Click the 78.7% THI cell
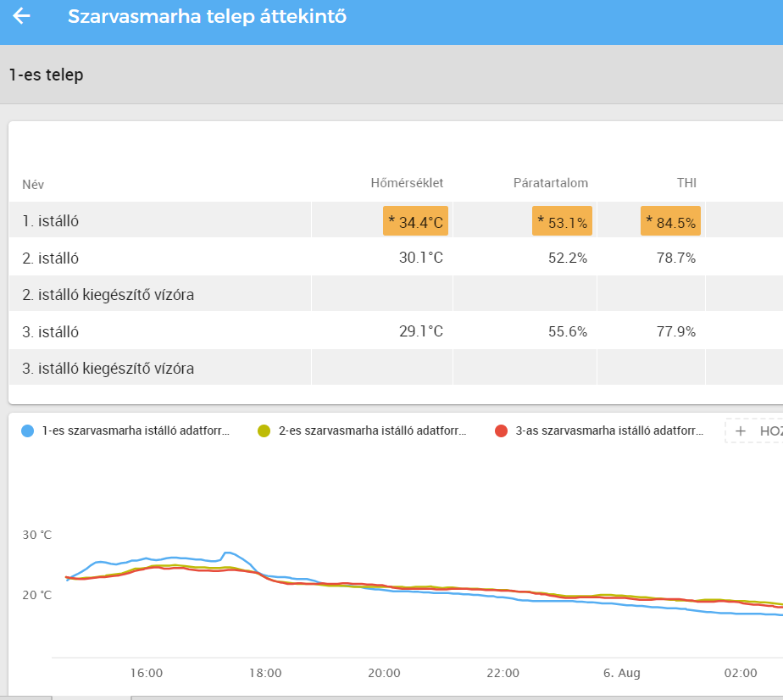Viewport: 783px width, 700px height. coord(676,258)
